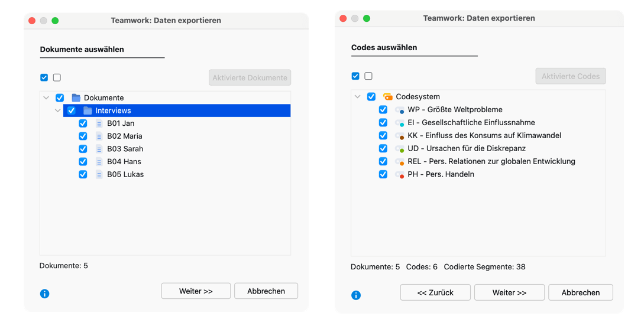This screenshot has height=329, width=644.
Task: Collapse the Codesystem tree node
Action: click(358, 97)
